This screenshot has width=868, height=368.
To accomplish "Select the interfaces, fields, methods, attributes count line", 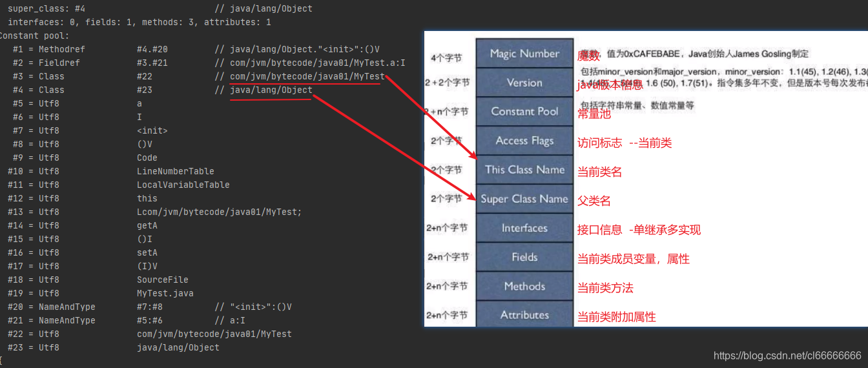I will (139, 22).
